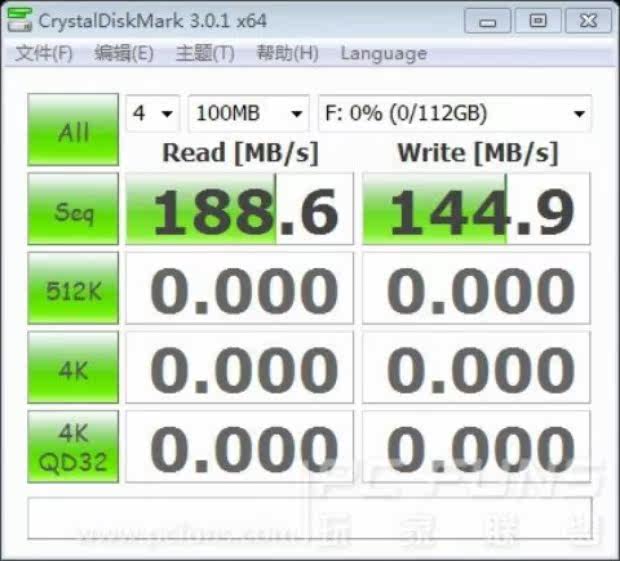The height and width of the screenshot is (561, 620).
Task: Open the 100MB test size dropdown
Action: coord(248,113)
